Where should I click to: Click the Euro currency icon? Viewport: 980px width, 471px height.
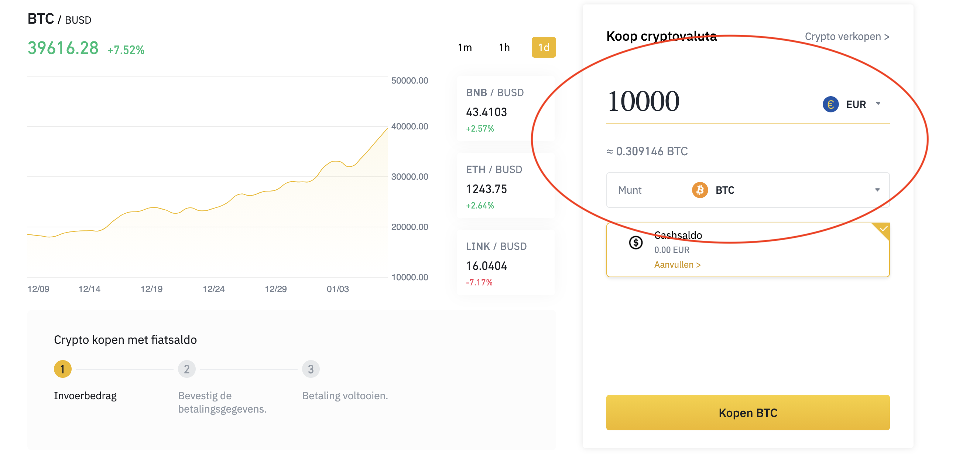coord(830,104)
